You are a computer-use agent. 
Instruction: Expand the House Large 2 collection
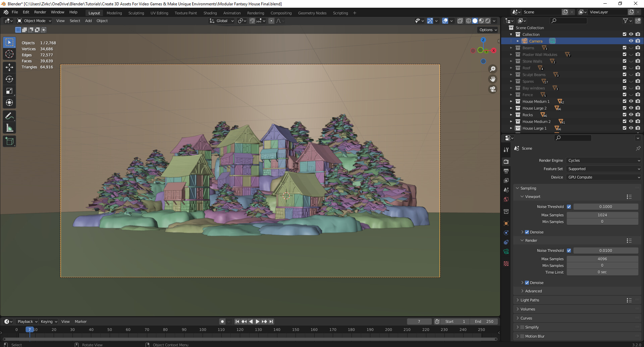511,108
